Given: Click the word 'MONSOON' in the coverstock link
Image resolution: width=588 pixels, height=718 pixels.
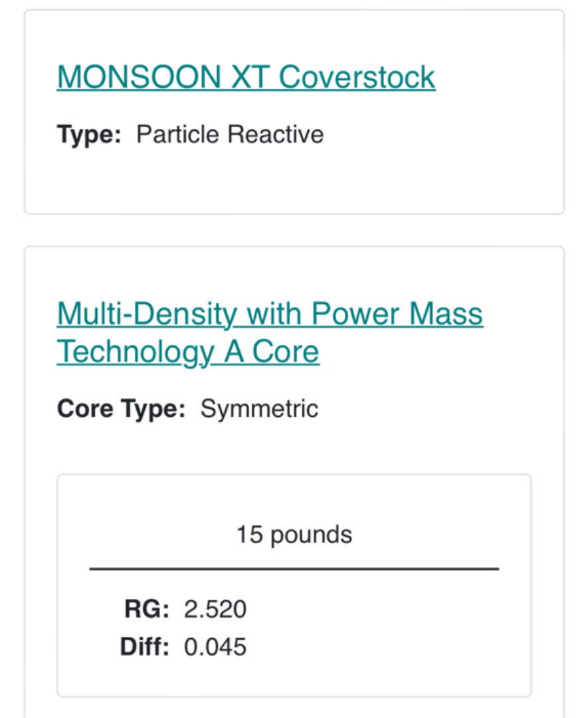Looking at the screenshot, I should pos(139,77).
